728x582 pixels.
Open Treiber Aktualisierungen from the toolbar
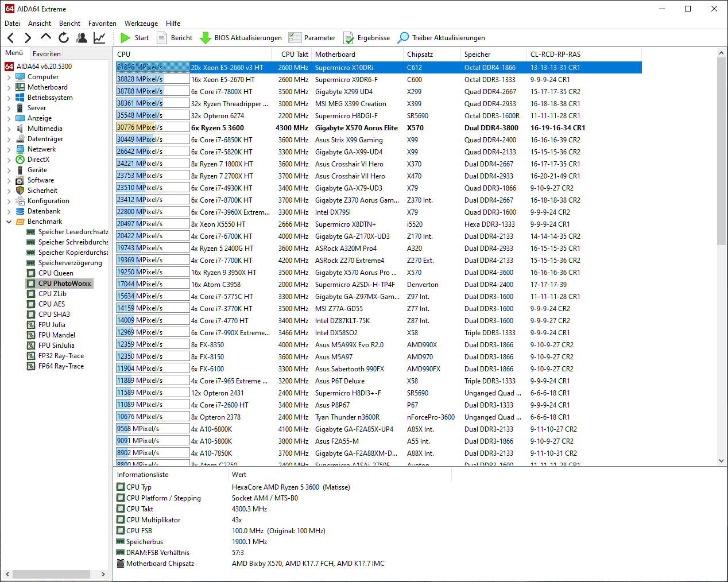tap(442, 38)
